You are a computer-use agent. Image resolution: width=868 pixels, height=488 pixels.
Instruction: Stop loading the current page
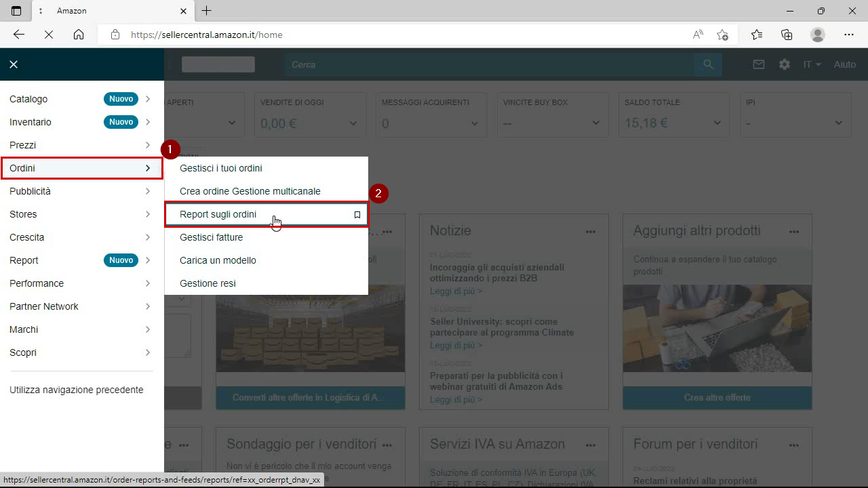coord(49,35)
